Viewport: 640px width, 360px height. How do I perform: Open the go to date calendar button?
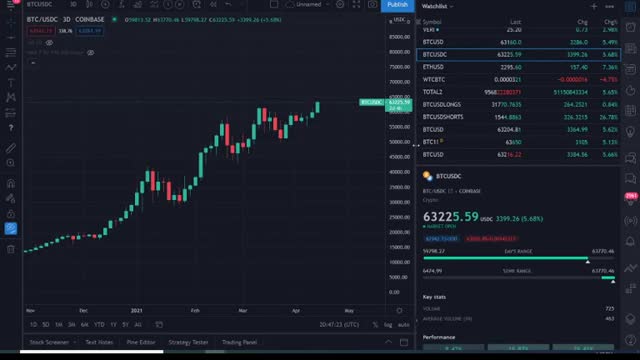click(159, 324)
